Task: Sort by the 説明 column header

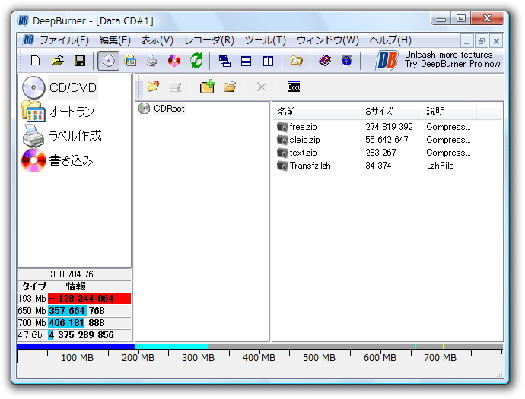Action: (449, 111)
